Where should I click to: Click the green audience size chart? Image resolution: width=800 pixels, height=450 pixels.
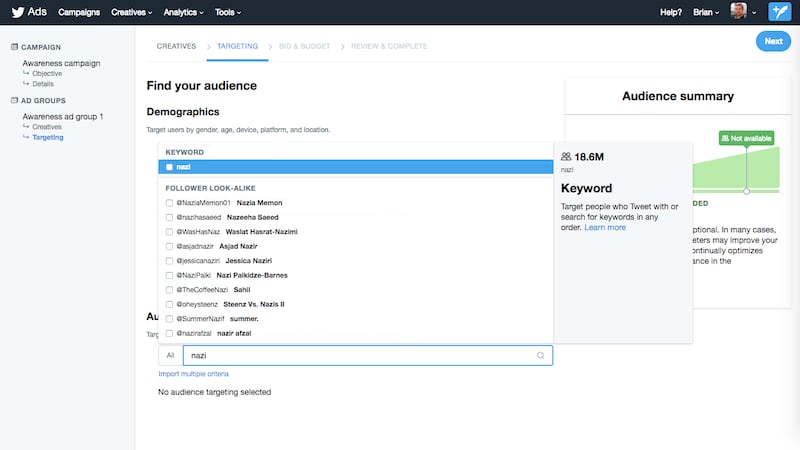(736, 170)
